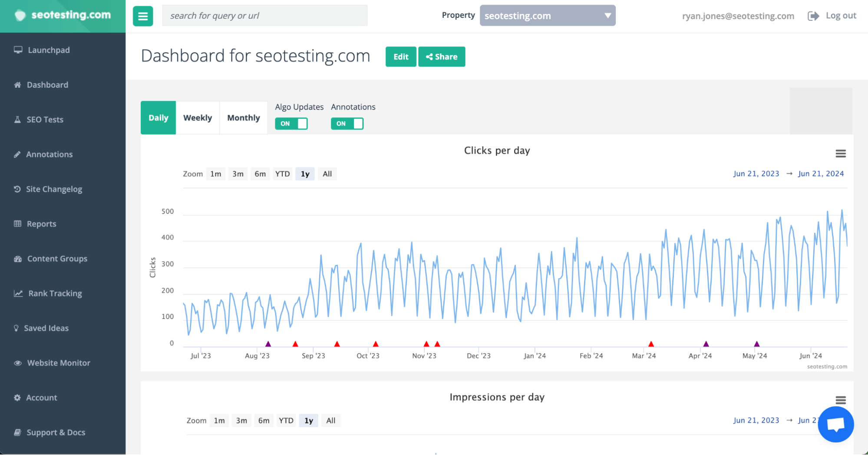Click the Rank Tracking chart icon
The height and width of the screenshot is (455, 868).
click(x=18, y=293)
